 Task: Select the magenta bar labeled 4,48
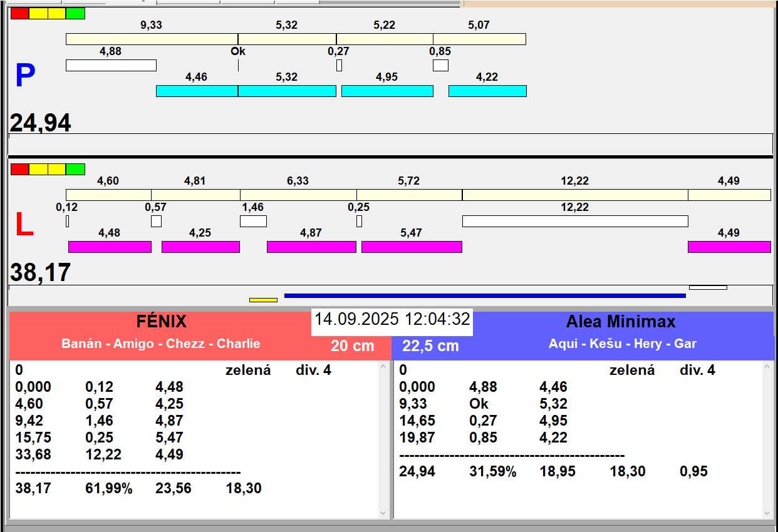pyautogui.click(x=110, y=247)
